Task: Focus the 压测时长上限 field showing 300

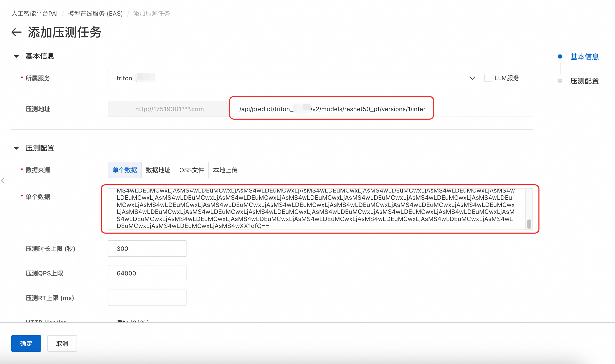Action: (147, 248)
